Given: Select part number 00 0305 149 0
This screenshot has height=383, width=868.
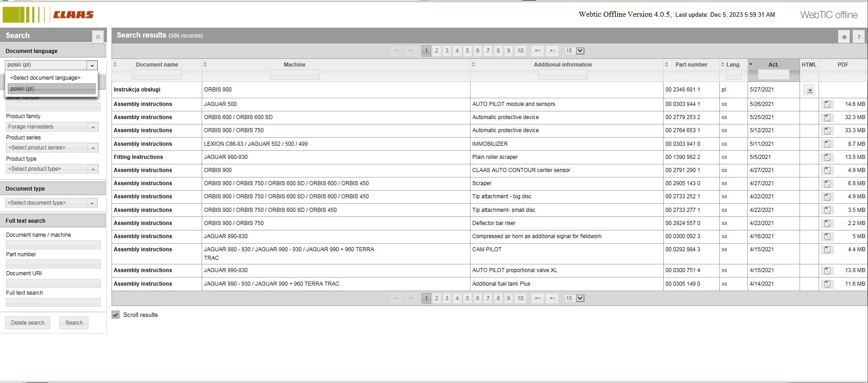Looking at the screenshot, I should 683,284.
